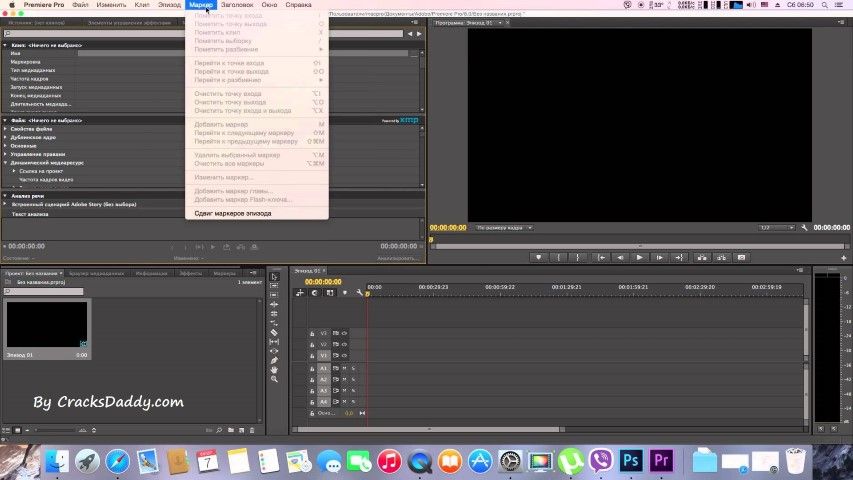Open the Файл menu
The image size is (853, 480).
[81, 4]
